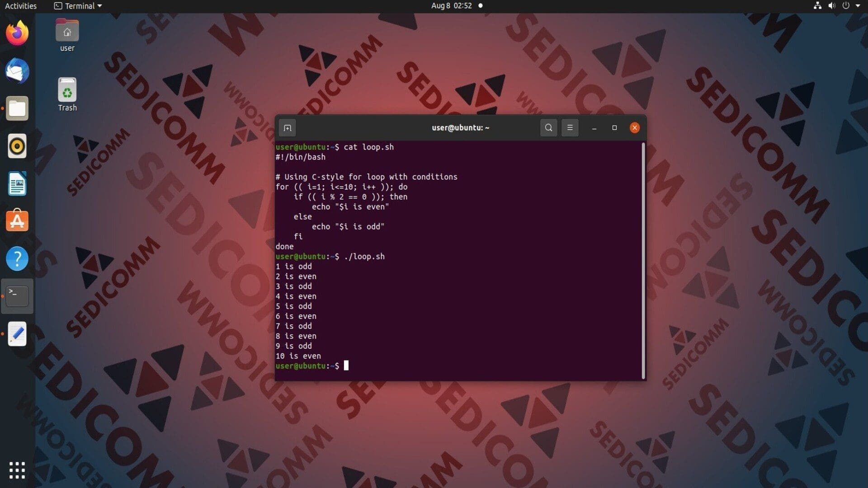Open Firefox from the dock
The image size is (868, 488).
click(17, 33)
